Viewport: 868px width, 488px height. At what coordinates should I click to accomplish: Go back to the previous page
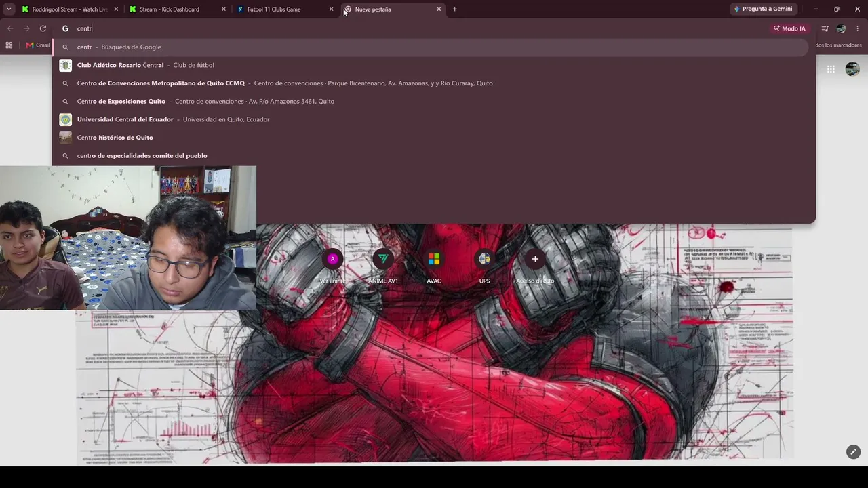click(x=9, y=28)
